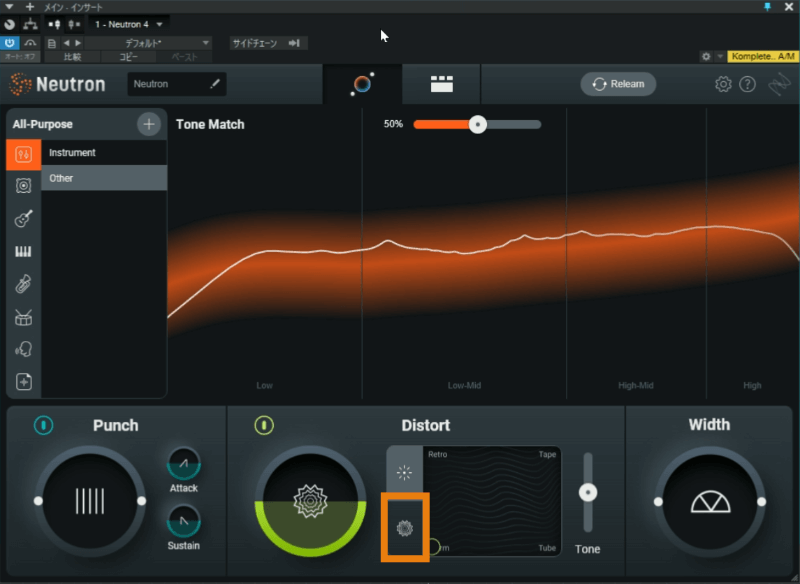This screenshot has width=800, height=584.
Task: Click the yellow Komplete.. A/M label
Action: coord(763,56)
